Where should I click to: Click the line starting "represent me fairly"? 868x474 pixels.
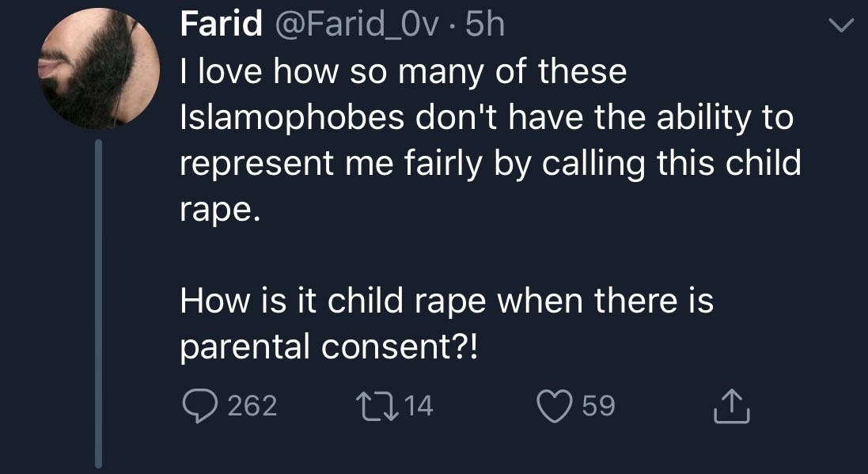coord(491,165)
